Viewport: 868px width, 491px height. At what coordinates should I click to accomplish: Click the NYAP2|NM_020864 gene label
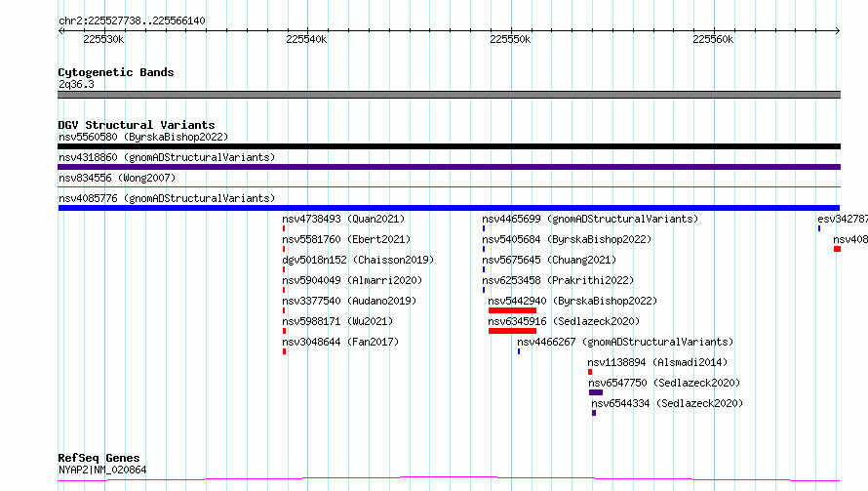[102, 470]
